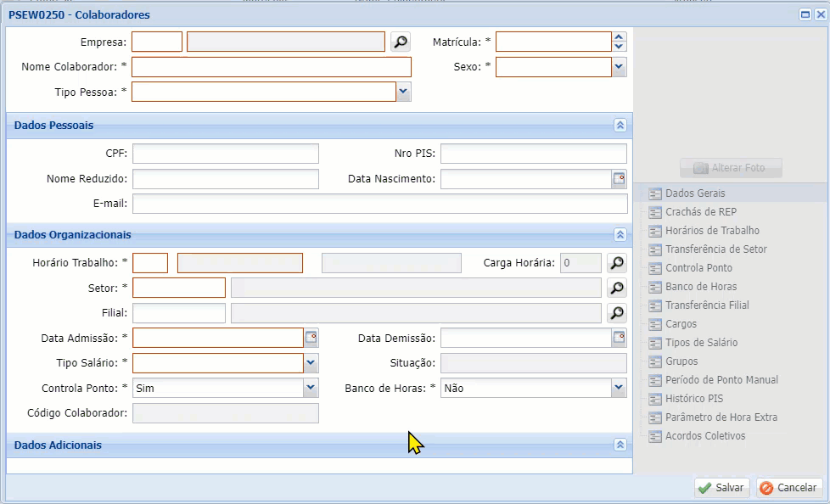Open the Data Admissão calendar picker
Viewport: 830px width, 504px height.
311,338
